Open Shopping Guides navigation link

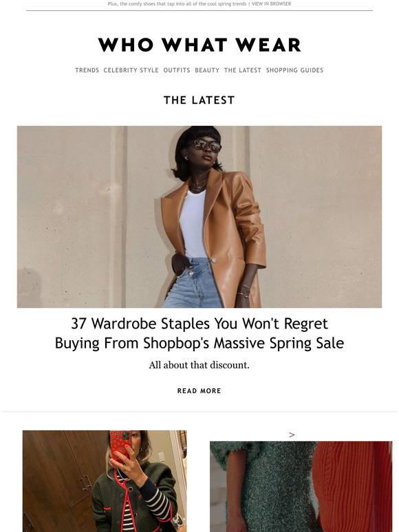(x=294, y=70)
